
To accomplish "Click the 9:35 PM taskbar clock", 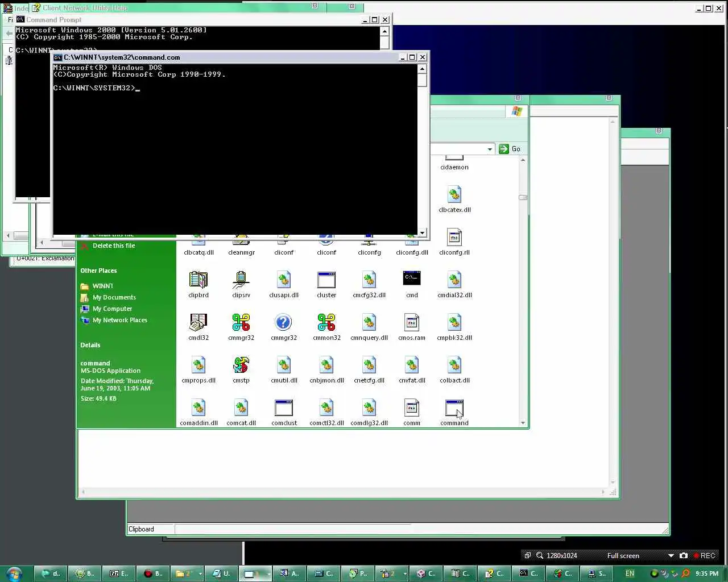I will pyautogui.click(x=707, y=573).
